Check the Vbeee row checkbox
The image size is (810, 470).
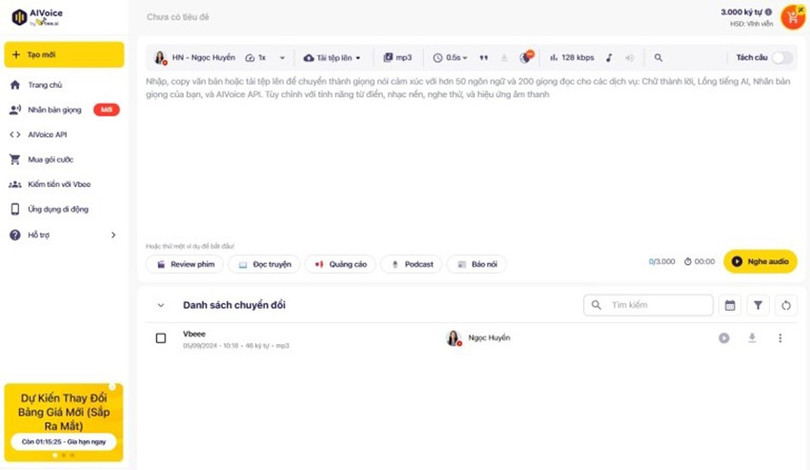161,338
